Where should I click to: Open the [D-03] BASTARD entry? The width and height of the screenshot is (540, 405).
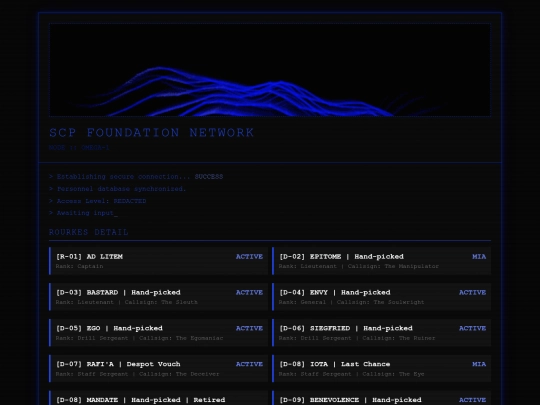click(x=158, y=297)
